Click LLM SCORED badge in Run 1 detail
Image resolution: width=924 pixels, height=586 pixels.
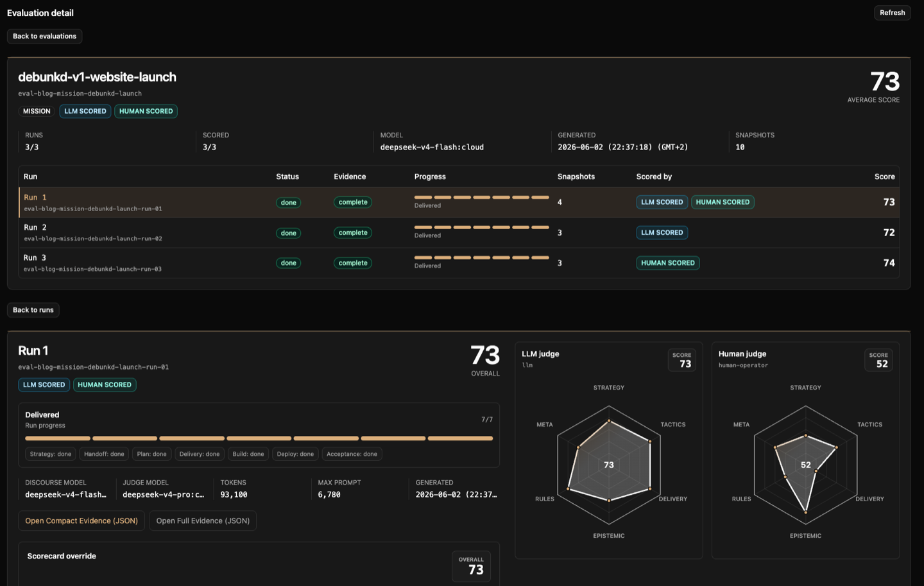[44, 384]
